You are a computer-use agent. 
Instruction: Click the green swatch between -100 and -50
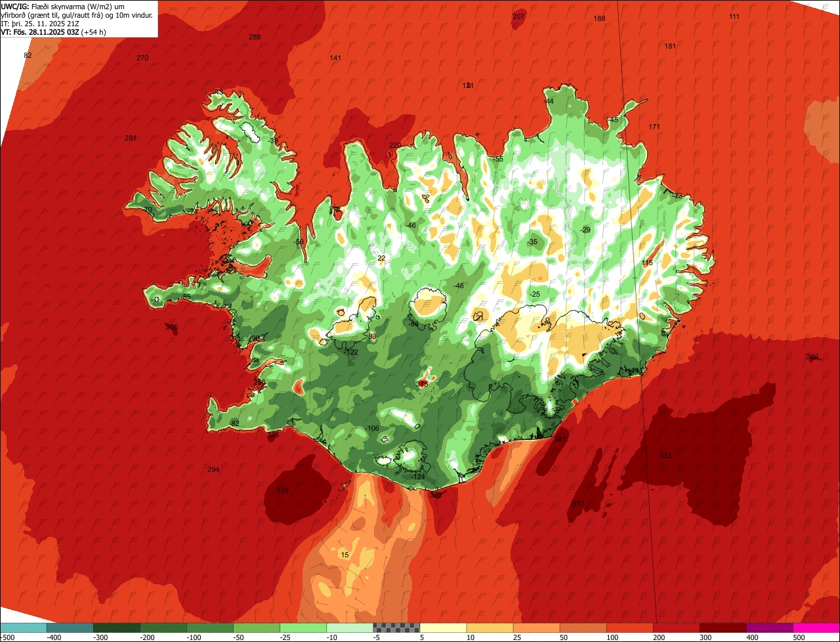210,628
